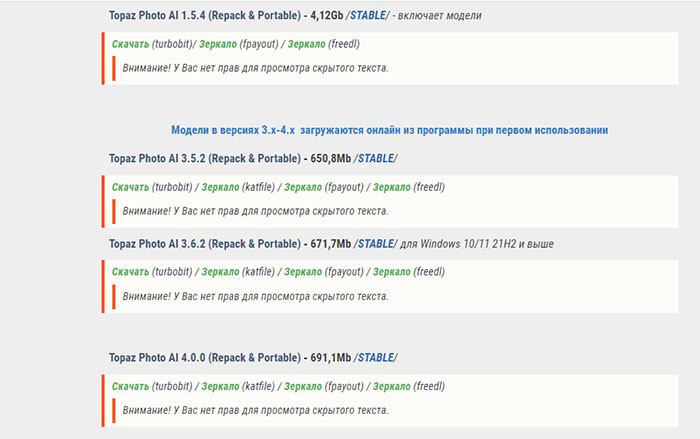Open fpayout Зеркало link for version 3.6.2
The width and height of the screenshot is (700, 439).
coord(303,272)
